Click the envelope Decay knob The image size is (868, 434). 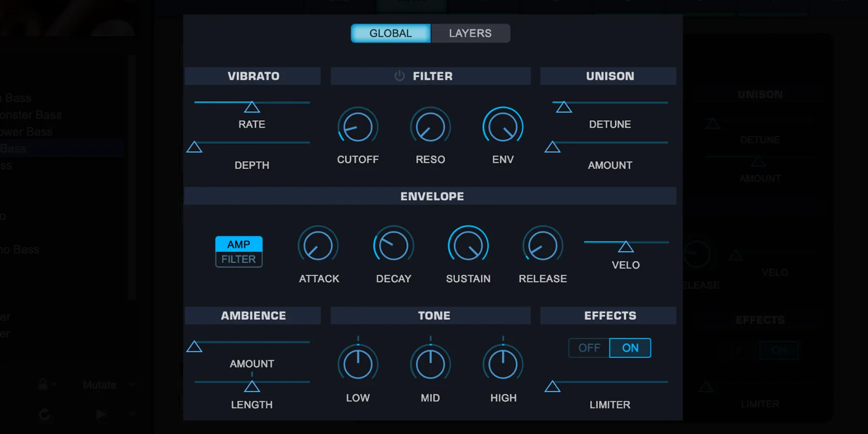tap(393, 245)
